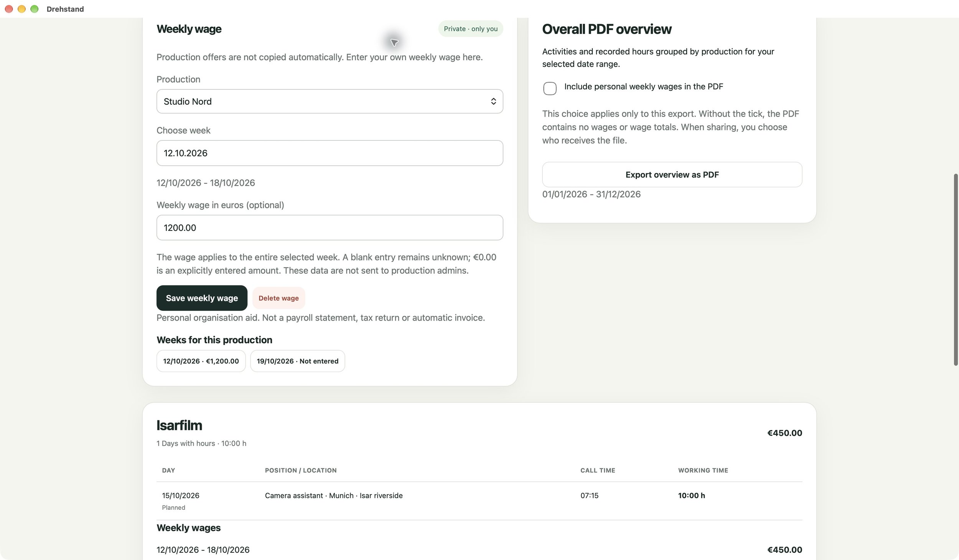Click the CALL TIME column header
The image size is (959, 560).
coord(598,470)
